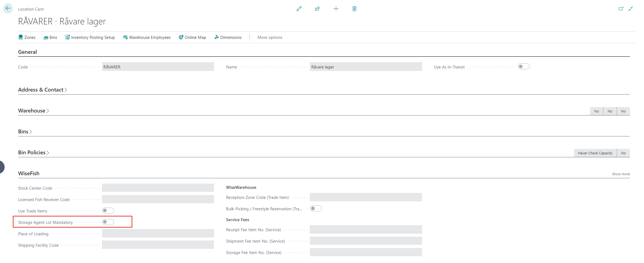Enable Storage Agent Lot Mandatory
Screen dimensions: 644x263
click(108, 222)
